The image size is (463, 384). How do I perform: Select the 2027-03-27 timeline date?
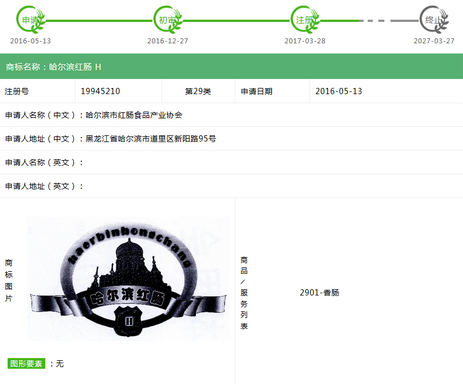434,41
